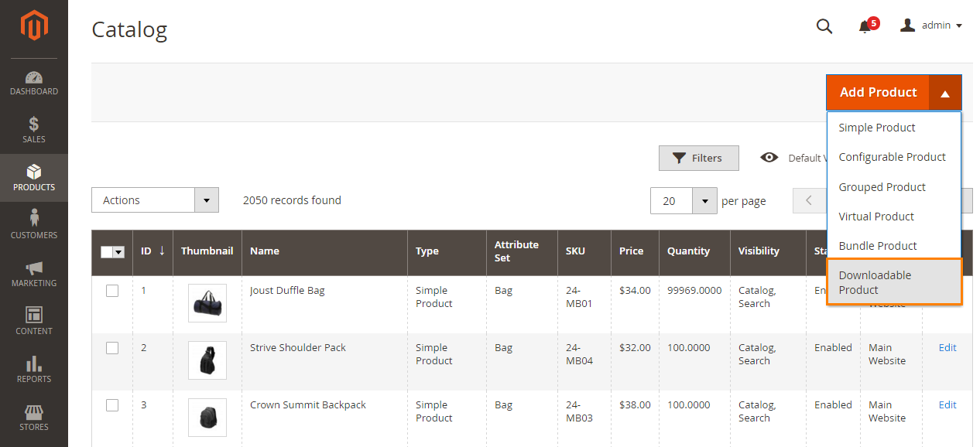
Task: Tick the Crown Summit Backpack checkbox
Action: (112, 405)
